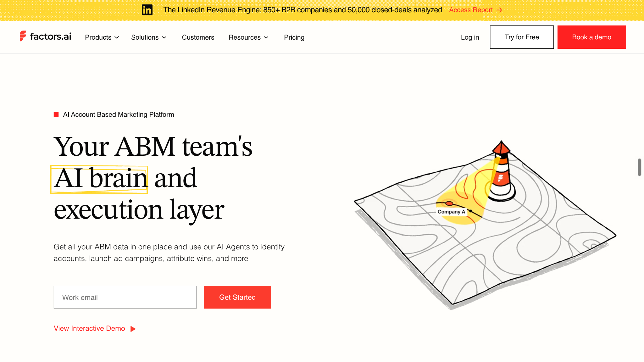Click the Log in link
Screen dimensions: 644x362
click(x=470, y=37)
